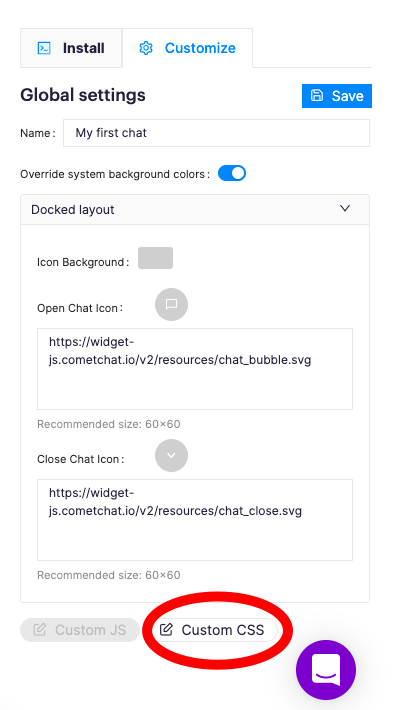Click the Open Chat bubble preview icon
This screenshot has width=393, height=710.
point(171,304)
